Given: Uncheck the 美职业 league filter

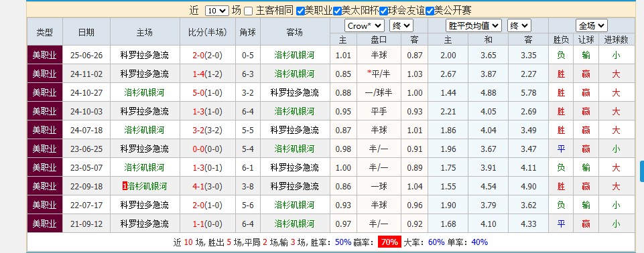Looking at the screenshot, I should coord(300,11).
